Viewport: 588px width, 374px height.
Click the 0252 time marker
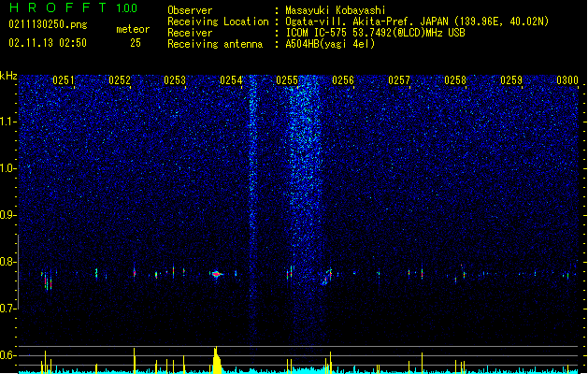120,80
